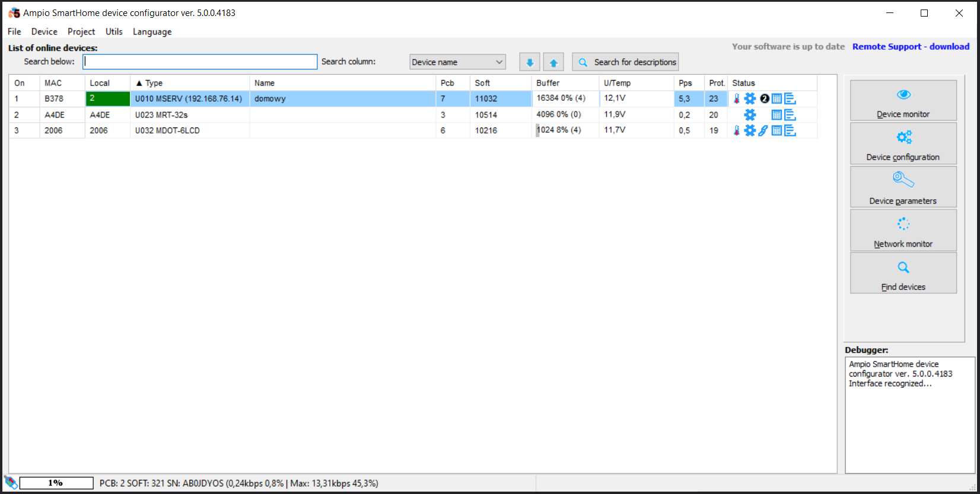Image resolution: width=980 pixels, height=494 pixels.
Task: Click list-lines status icon in U023 MRT-32s row
Action: point(790,114)
